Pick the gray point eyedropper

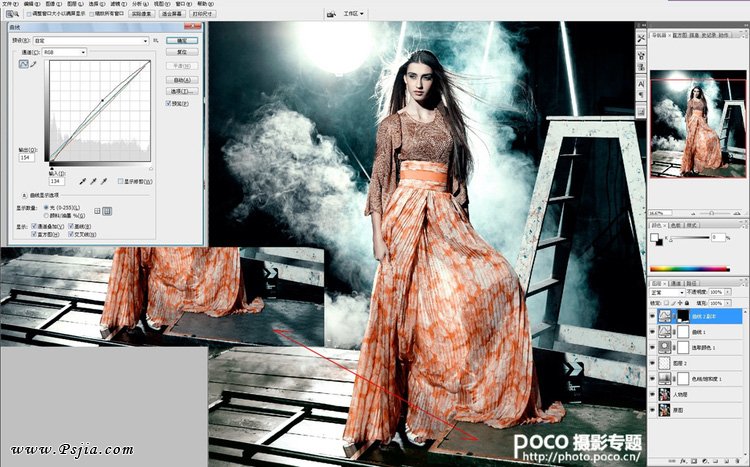94,182
